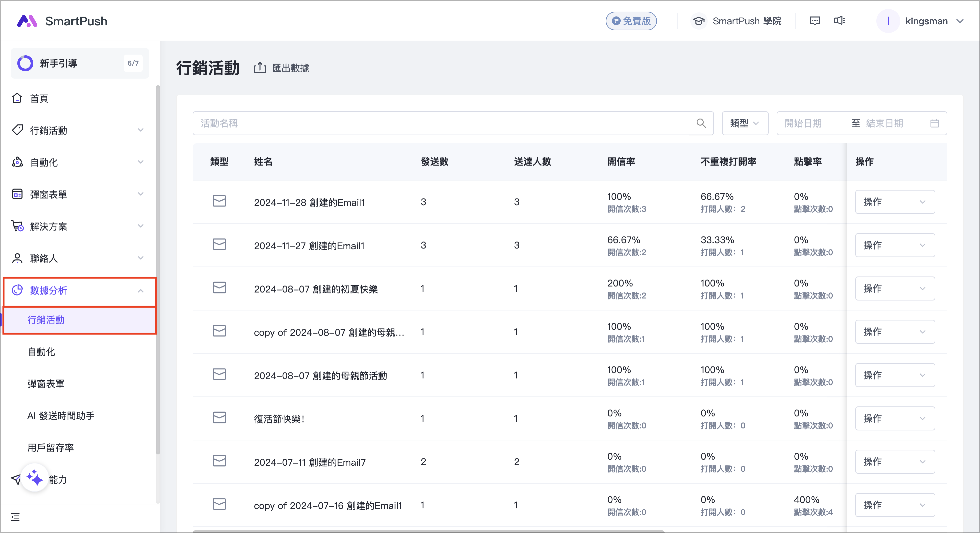This screenshot has width=980, height=533.
Task: Click the search magnifier icon
Action: (701, 123)
